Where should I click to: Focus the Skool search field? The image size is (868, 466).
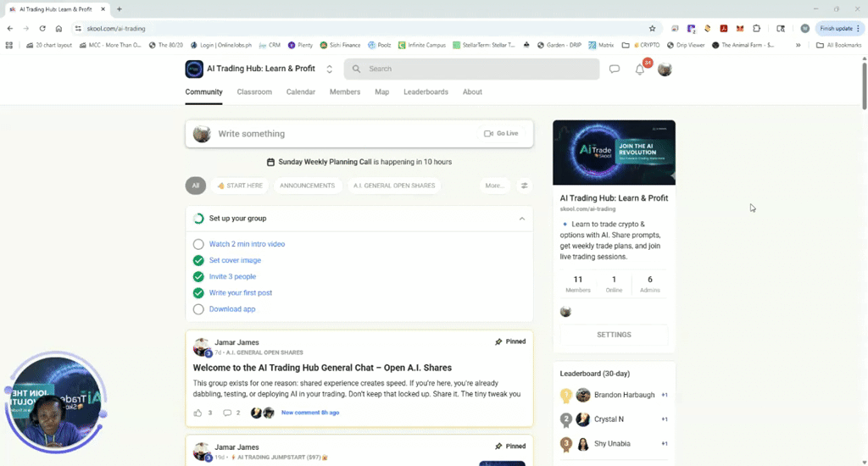(471, 69)
